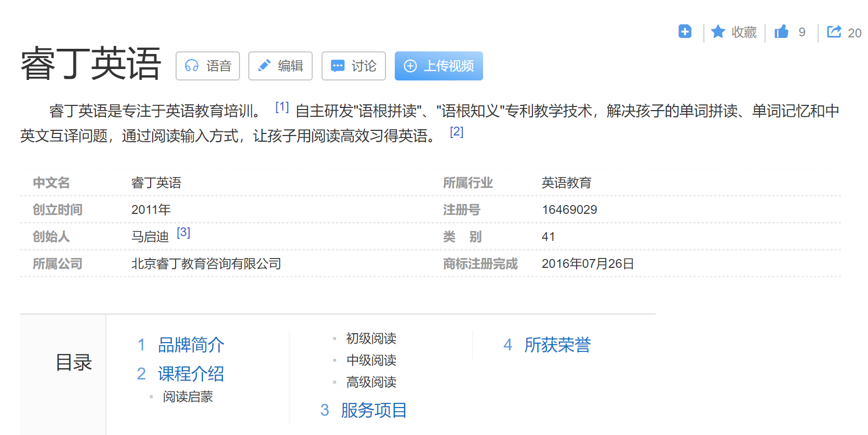
Task: Click the 收藏 favorites label
Action: coord(744,32)
